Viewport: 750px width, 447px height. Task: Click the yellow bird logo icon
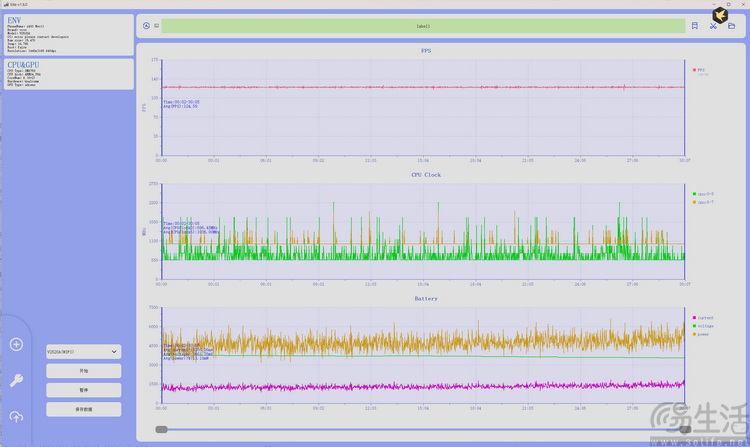(x=719, y=14)
